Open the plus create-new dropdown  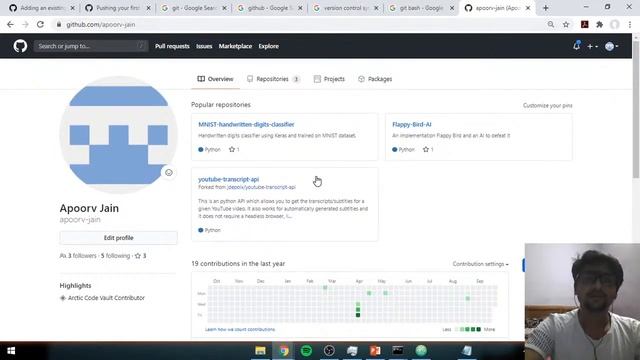592,47
